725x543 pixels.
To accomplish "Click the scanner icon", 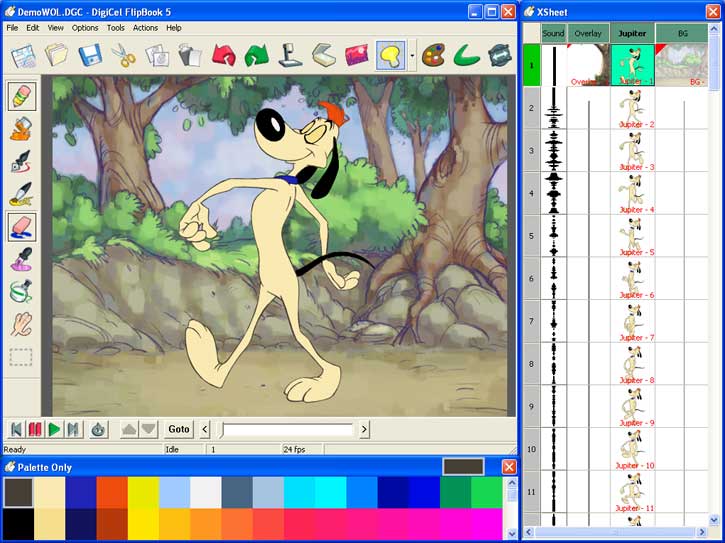I will point(324,56).
